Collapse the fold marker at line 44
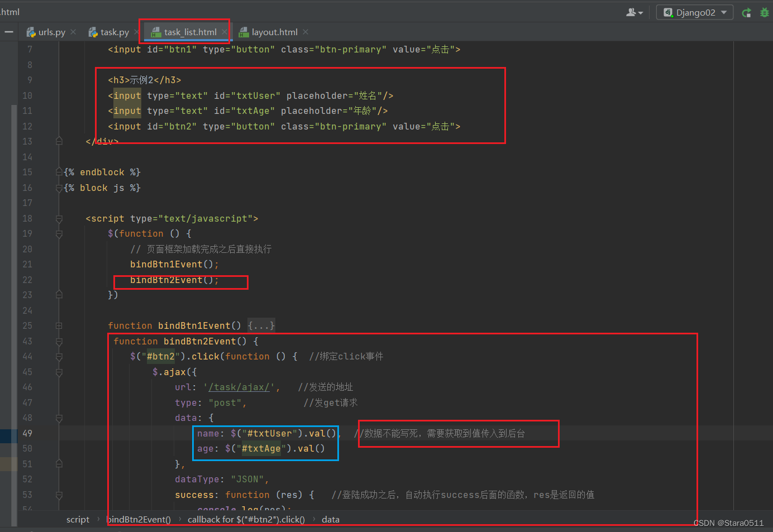 (59, 356)
